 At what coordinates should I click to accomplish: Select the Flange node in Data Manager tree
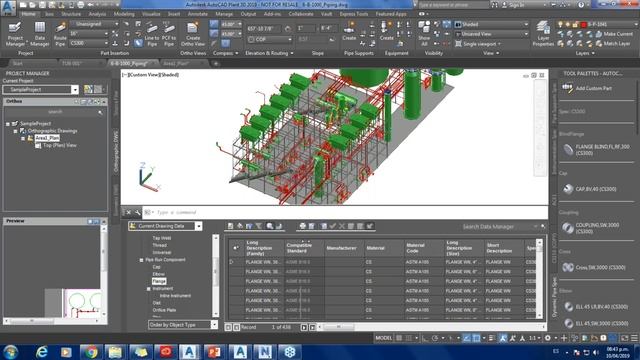[159, 281]
